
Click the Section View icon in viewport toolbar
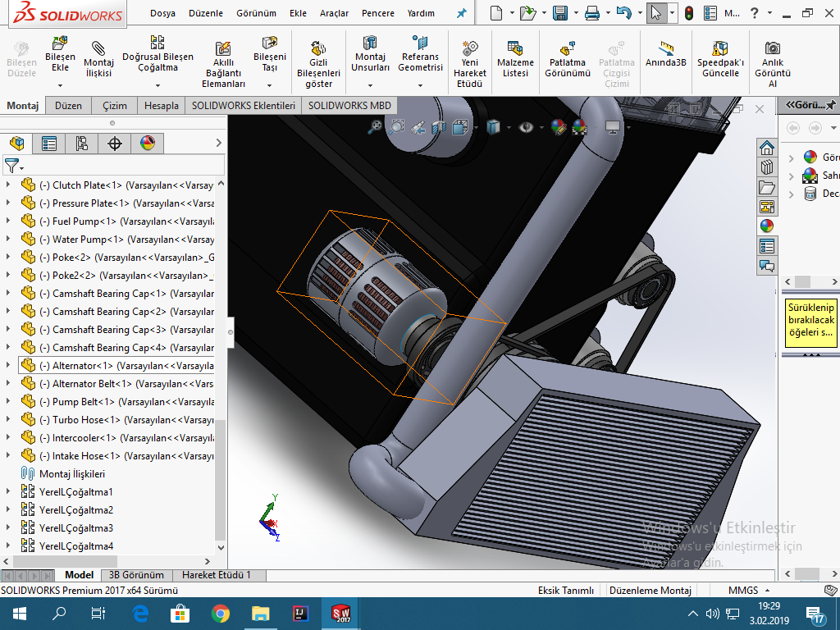(439, 127)
